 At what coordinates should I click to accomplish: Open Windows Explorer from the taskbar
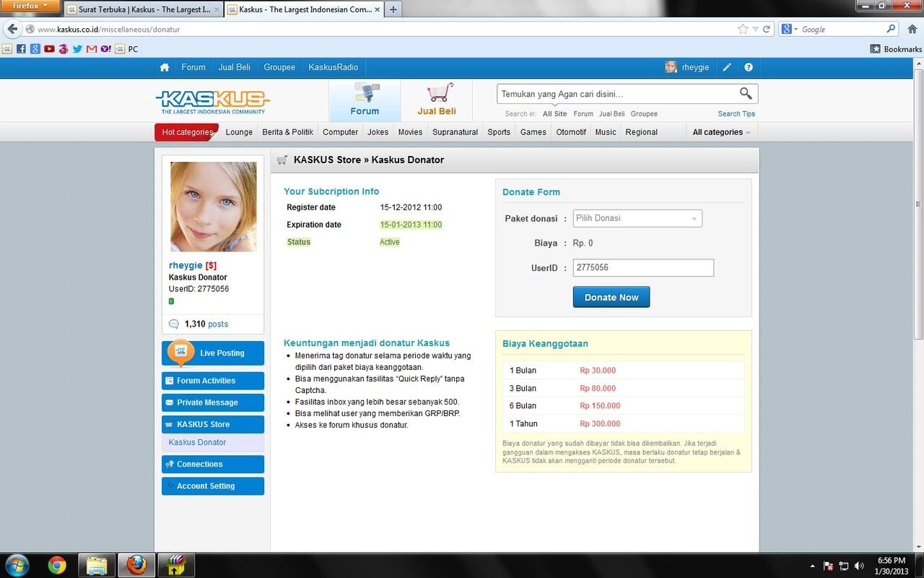tap(97, 564)
